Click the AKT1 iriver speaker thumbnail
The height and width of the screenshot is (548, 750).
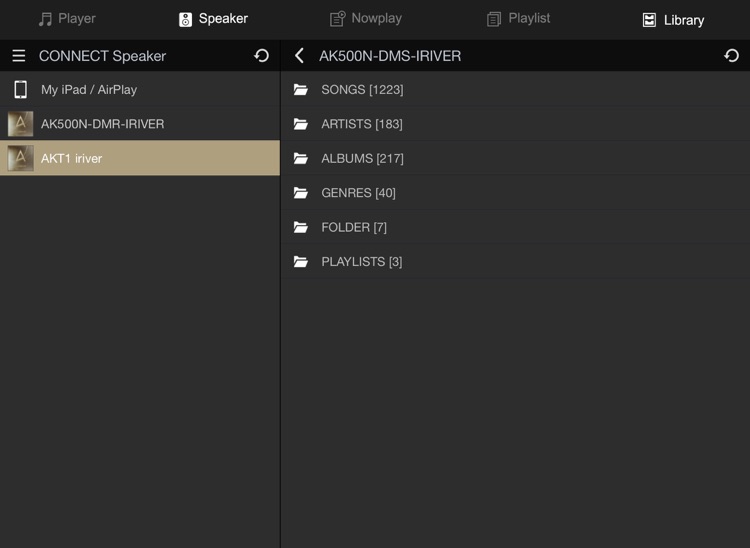[x=20, y=158]
